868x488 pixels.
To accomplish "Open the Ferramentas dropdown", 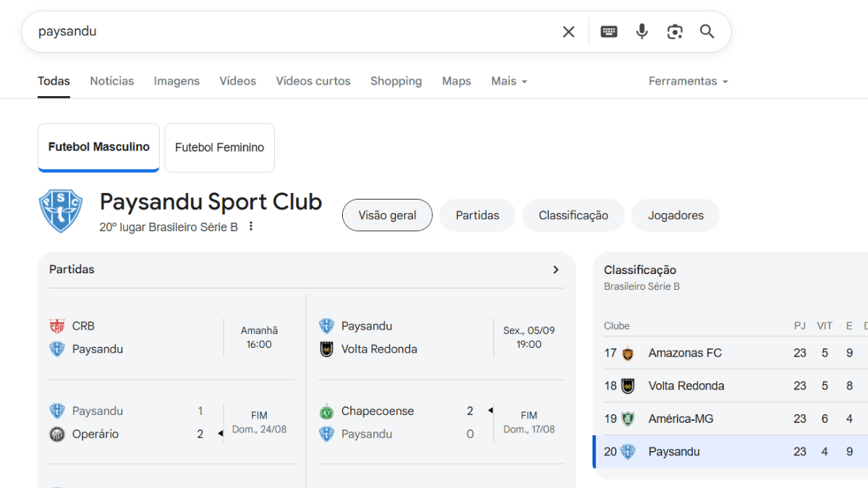I will [687, 81].
